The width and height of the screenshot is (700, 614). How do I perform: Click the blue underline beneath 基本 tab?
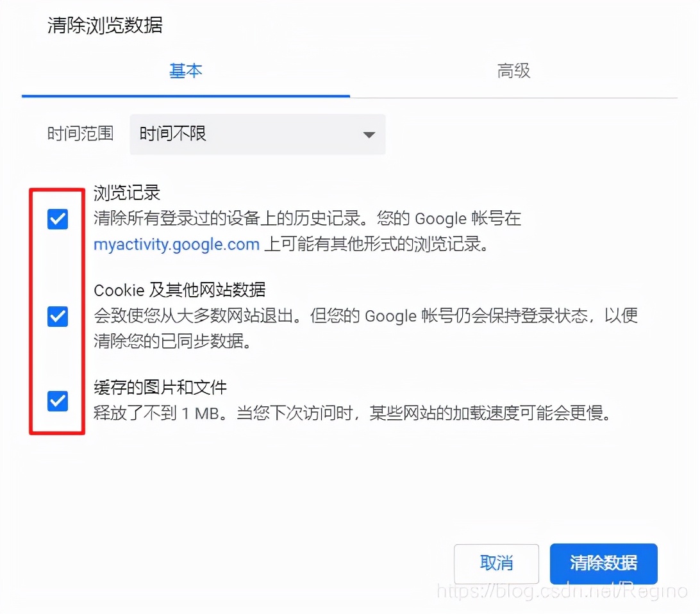tap(186, 96)
